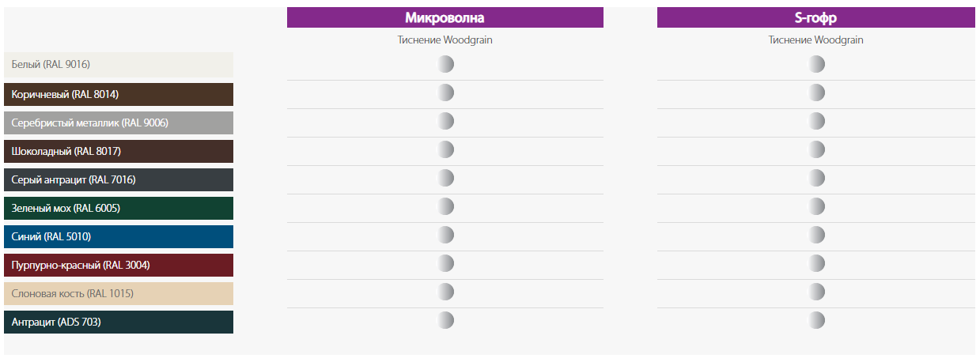This screenshot has height=362, width=980.
Task: Select S-гофр dot in Шоколадный (RAL 8017) row
Action: [x=816, y=149]
